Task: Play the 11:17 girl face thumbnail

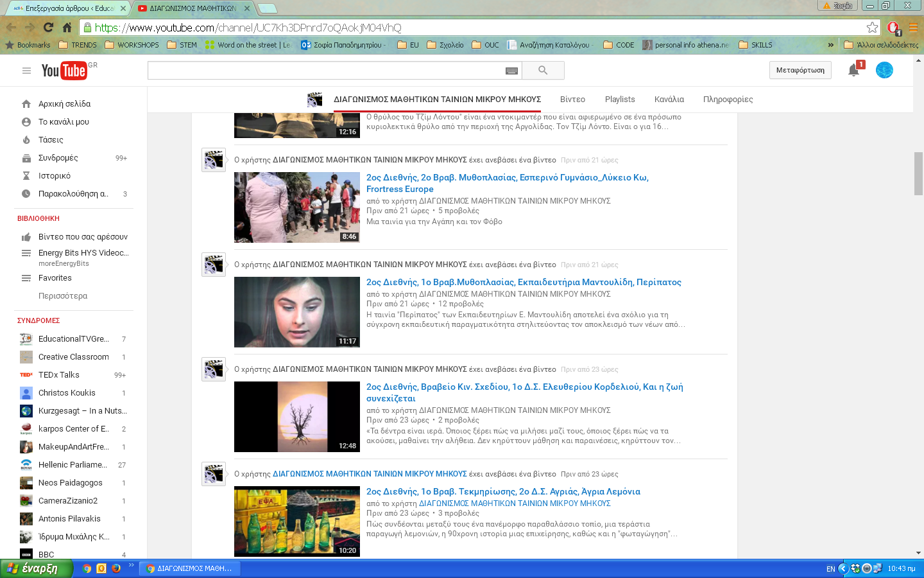Action: 297,312
